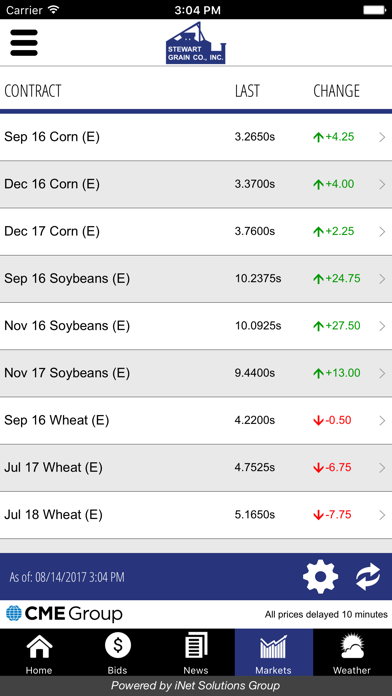
Task: Tap the Powered by iNet Solutions link
Action: point(196,686)
